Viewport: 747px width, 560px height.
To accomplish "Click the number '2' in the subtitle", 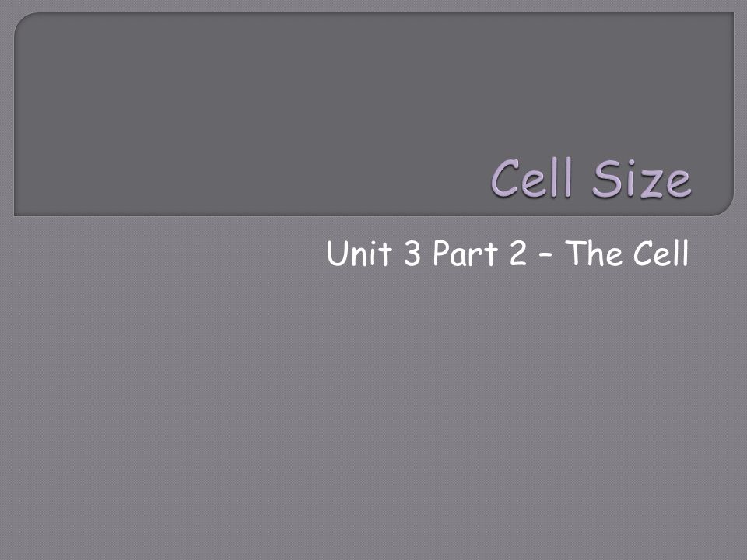I will click(518, 254).
